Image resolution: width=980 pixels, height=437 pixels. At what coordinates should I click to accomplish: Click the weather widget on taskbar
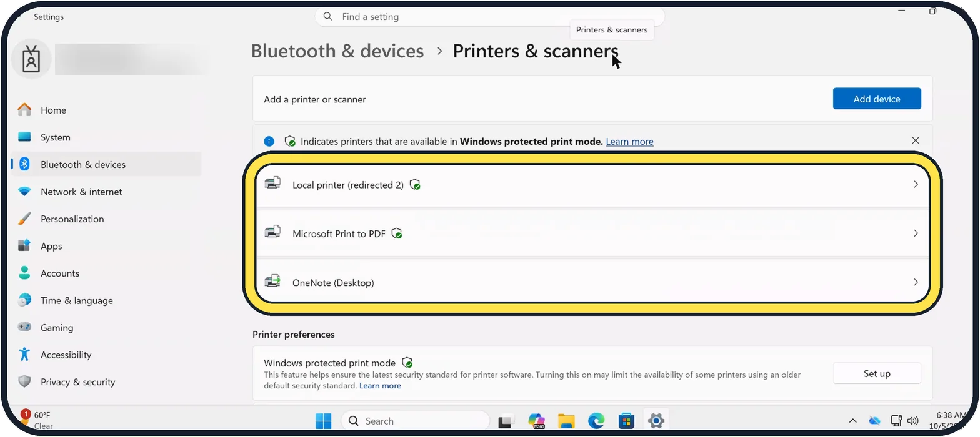pyautogui.click(x=36, y=420)
